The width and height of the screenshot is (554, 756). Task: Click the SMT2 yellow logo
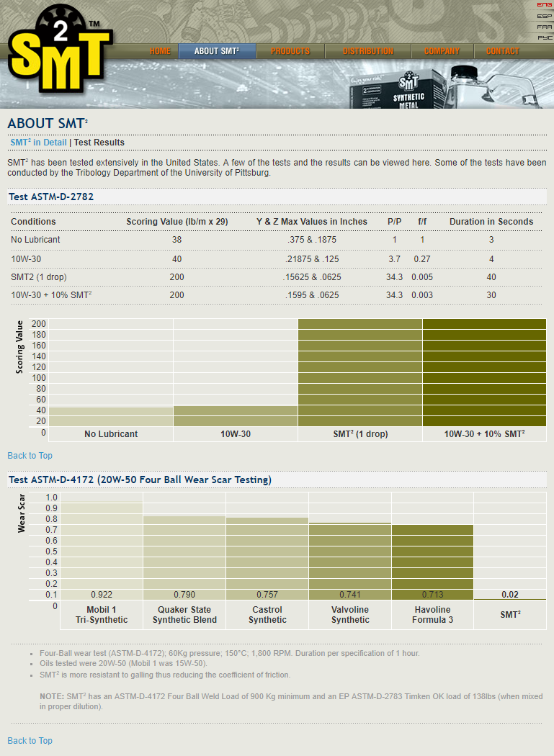click(58, 49)
